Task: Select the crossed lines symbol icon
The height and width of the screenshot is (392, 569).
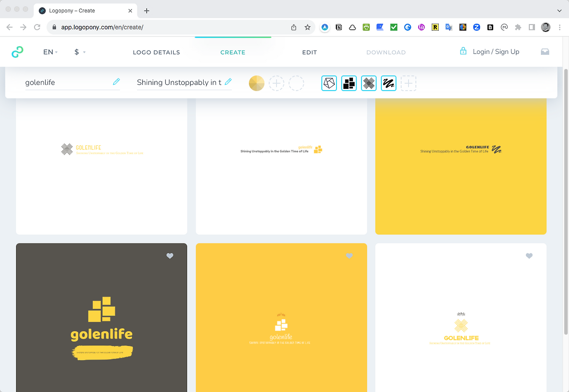Action: (369, 83)
